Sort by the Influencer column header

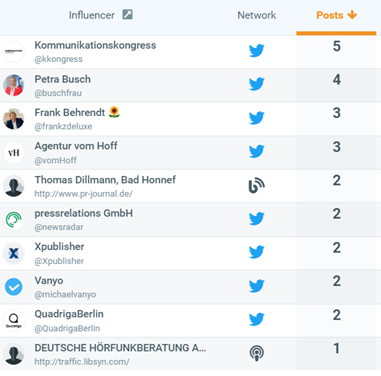click(x=92, y=15)
